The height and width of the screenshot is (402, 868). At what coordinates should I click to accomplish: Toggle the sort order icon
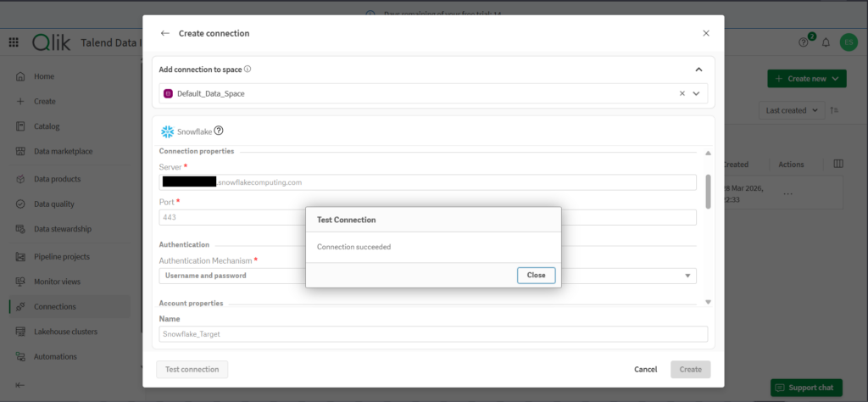(x=835, y=110)
